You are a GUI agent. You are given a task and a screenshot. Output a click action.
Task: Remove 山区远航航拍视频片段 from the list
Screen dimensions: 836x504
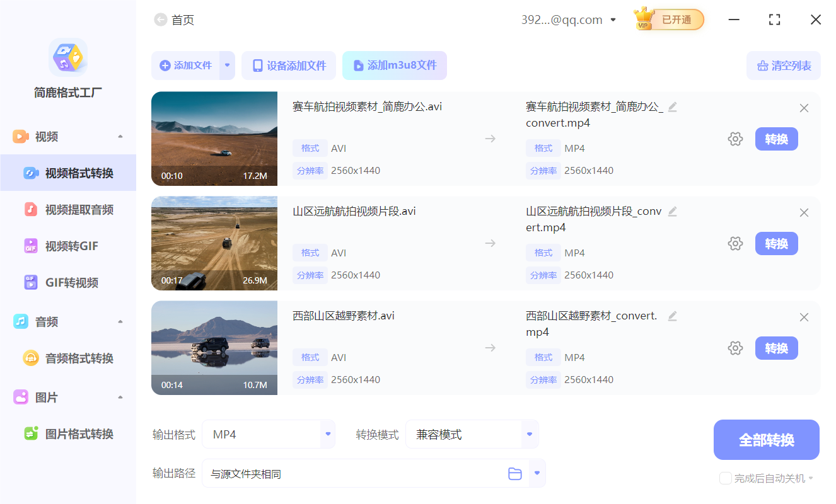[x=804, y=212]
